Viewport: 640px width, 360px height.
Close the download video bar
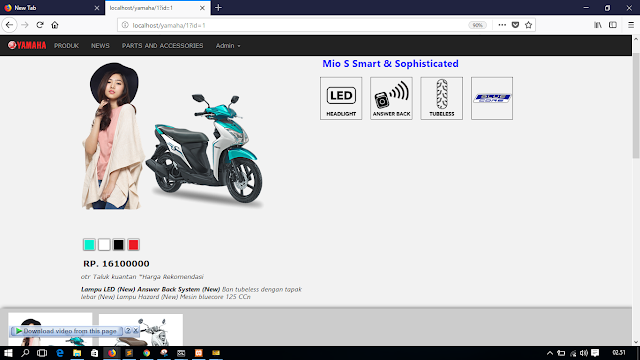tap(136, 331)
